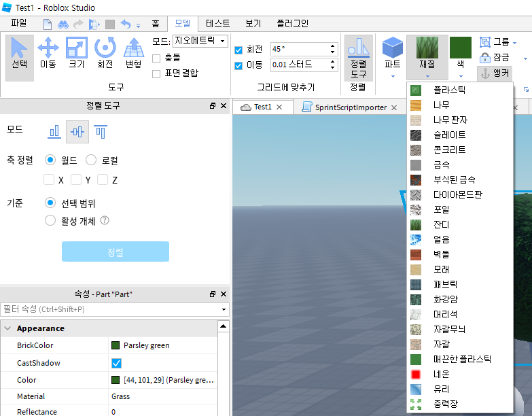Switch to the 보기 ribbon tab

pos(253,23)
